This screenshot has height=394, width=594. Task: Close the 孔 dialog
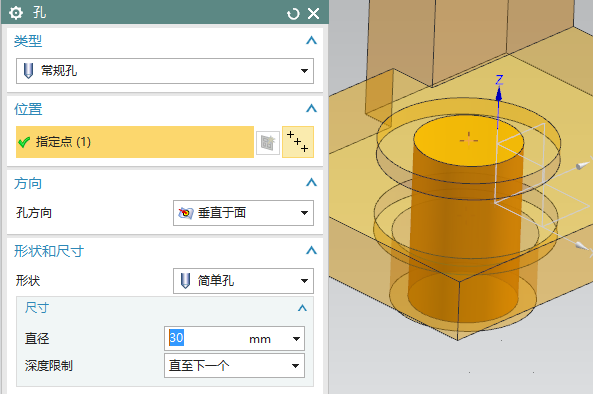[313, 14]
